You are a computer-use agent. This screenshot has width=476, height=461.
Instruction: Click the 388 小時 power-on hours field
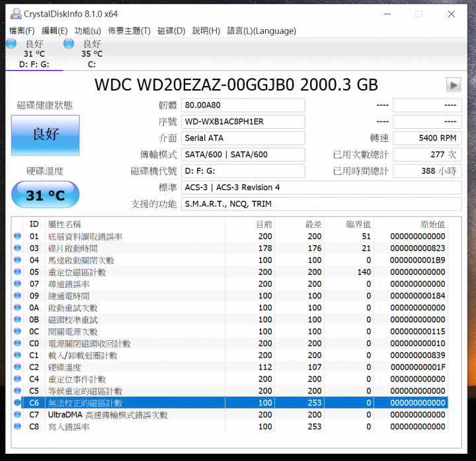(x=428, y=171)
